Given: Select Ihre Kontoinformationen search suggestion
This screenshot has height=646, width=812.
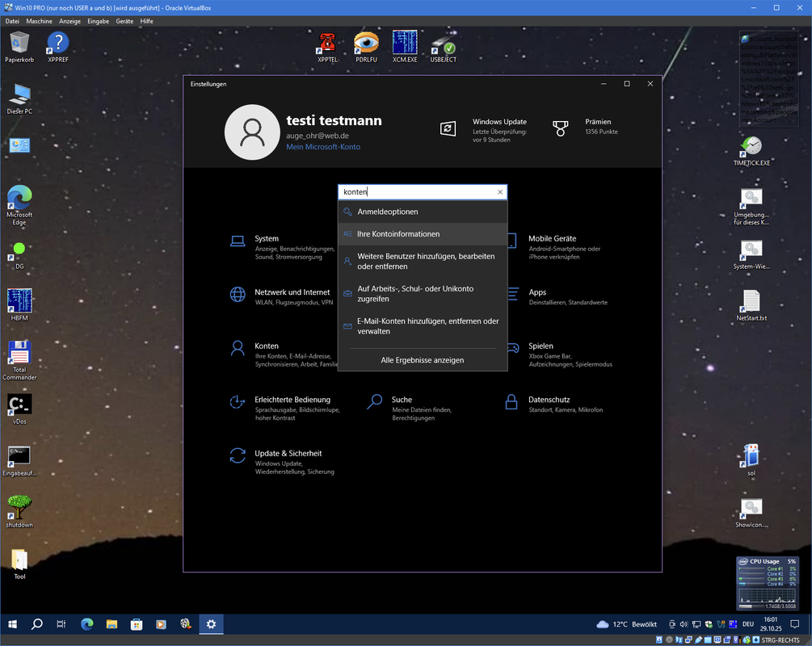Looking at the screenshot, I should coord(423,234).
